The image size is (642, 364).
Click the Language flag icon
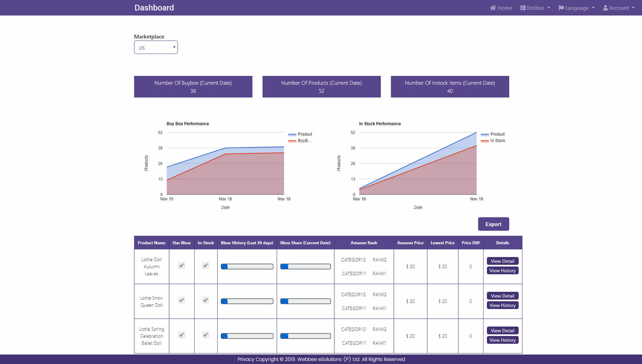coord(561,8)
